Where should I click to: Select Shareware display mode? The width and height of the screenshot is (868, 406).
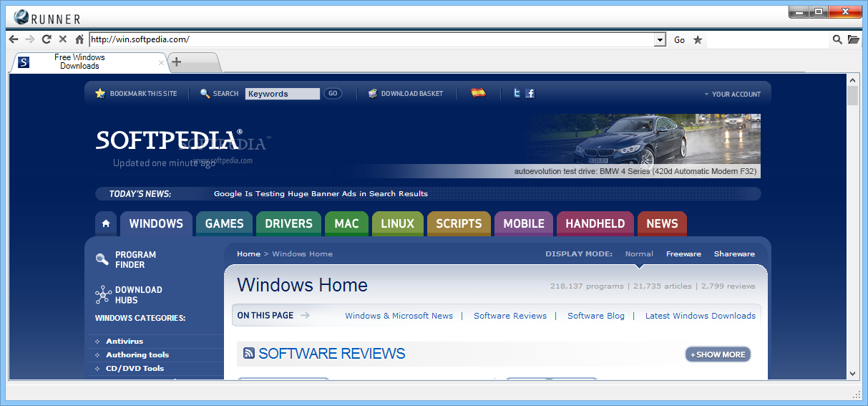click(734, 254)
